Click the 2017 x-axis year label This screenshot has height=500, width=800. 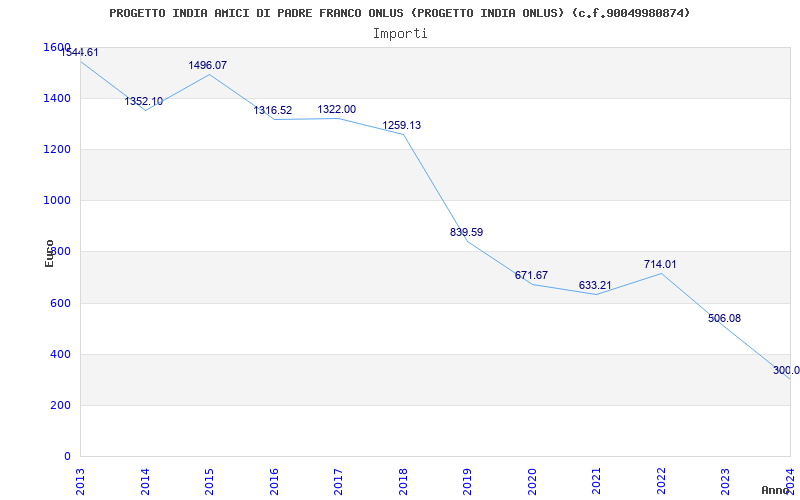[338, 481]
